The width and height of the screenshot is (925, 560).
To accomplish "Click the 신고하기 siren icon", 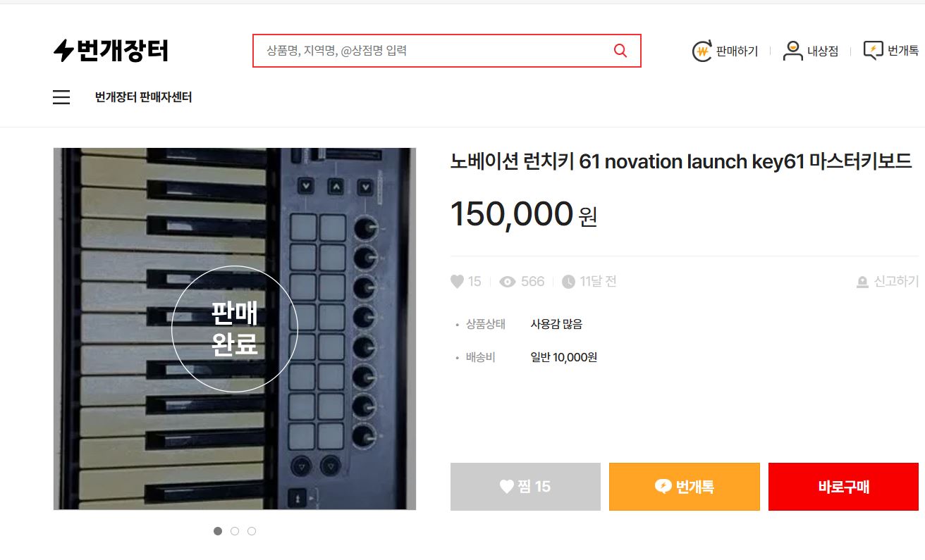I will click(x=862, y=282).
